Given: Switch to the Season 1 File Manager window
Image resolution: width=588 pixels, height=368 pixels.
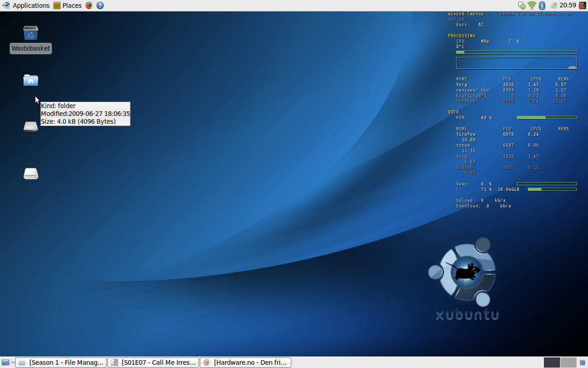Looking at the screenshot, I should coord(61,362).
